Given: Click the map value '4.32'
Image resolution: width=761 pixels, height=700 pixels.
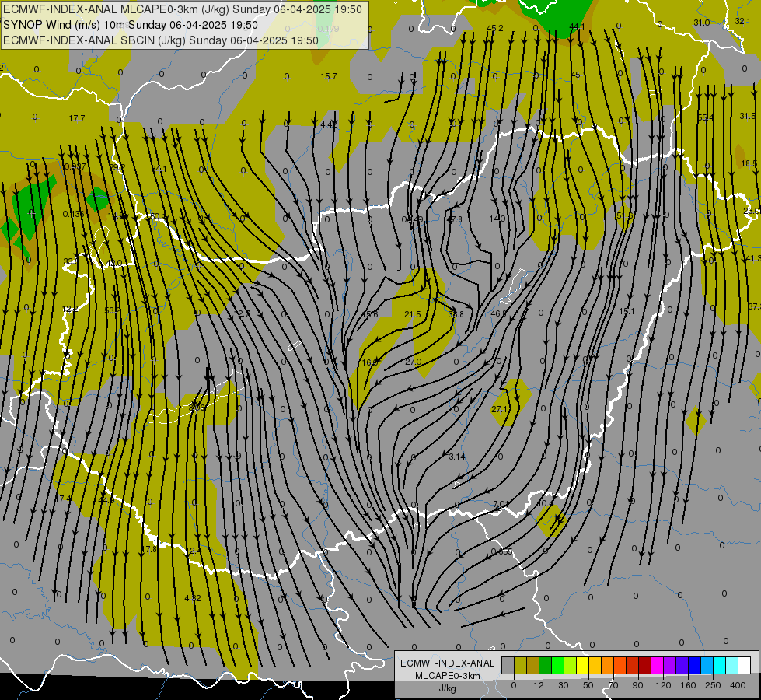Looking at the screenshot, I should point(193,598).
